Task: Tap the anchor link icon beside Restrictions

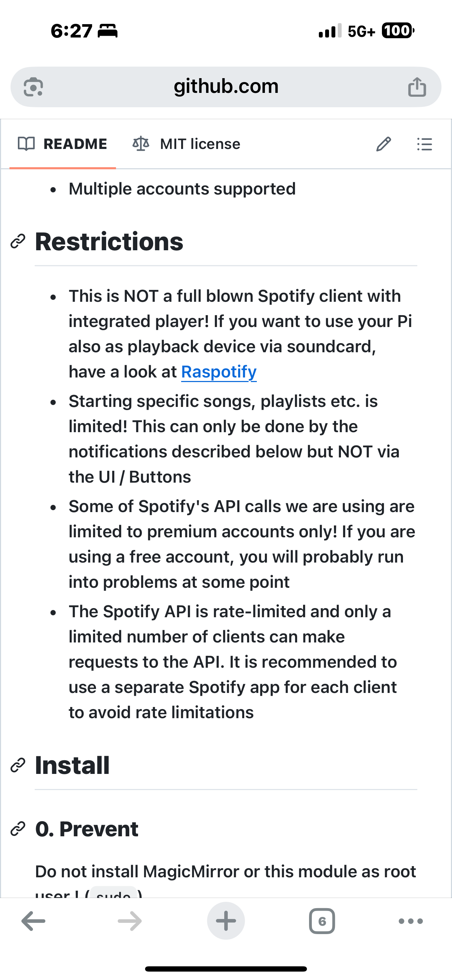Action: [18, 241]
